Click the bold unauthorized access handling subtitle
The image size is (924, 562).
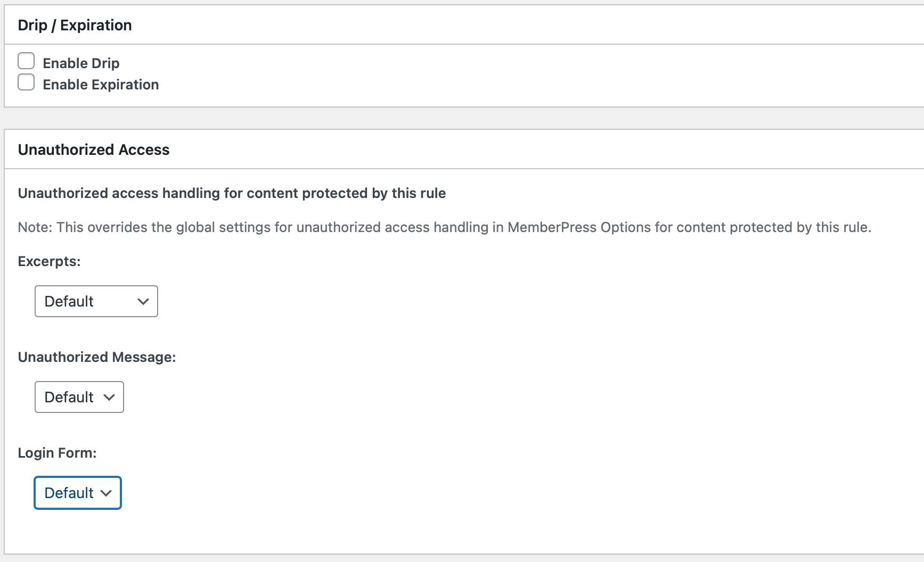pos(232,193)
